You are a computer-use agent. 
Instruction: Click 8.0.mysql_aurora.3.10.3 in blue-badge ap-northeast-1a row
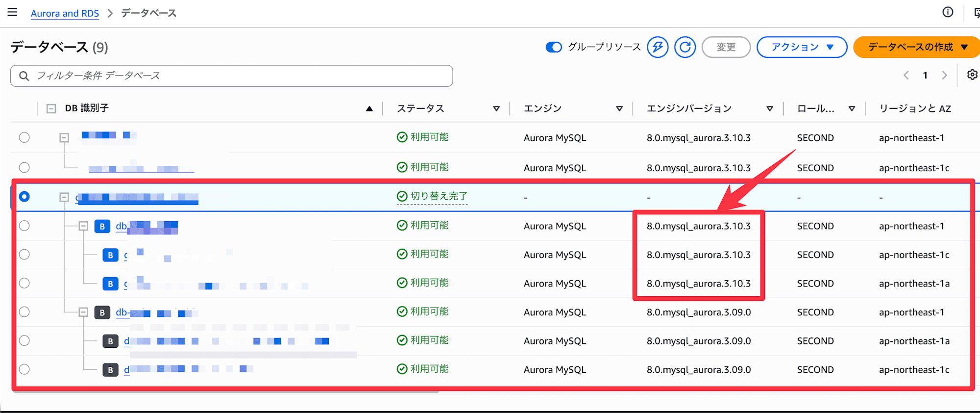(x=699, y=284)
